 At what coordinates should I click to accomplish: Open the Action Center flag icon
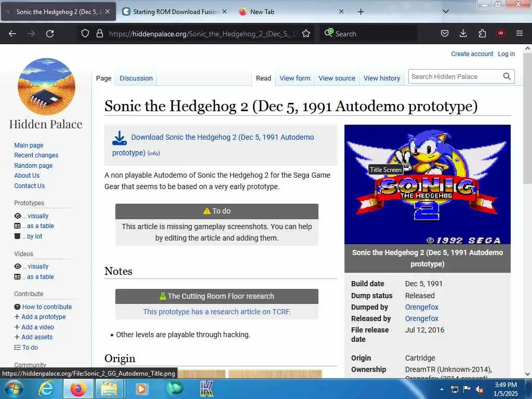467,389
